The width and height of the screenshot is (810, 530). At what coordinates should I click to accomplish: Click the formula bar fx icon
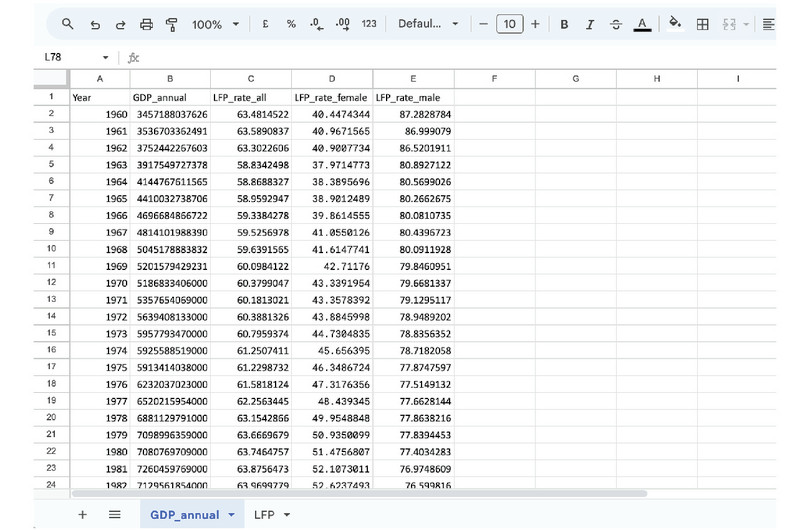(134, 57)
